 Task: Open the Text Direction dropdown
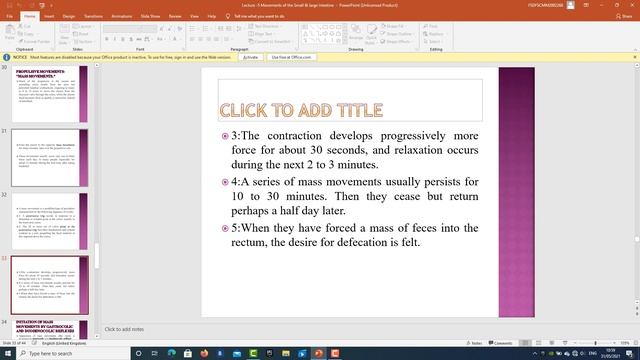click(265, 26)
